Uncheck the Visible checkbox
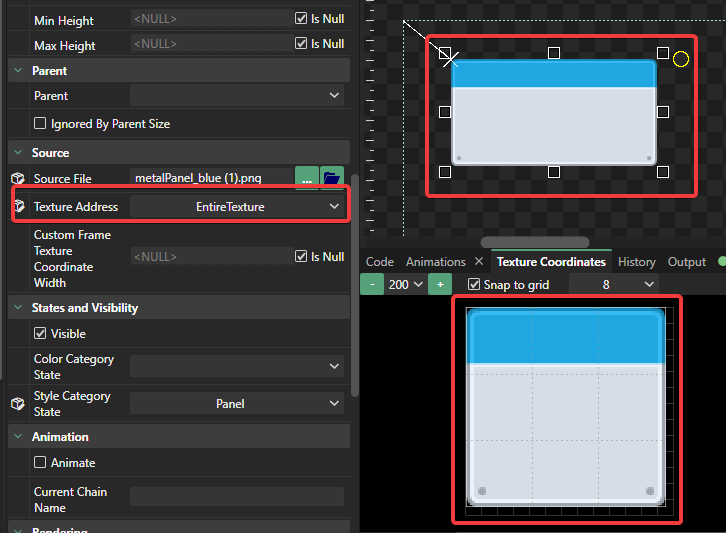 (40, 334)
